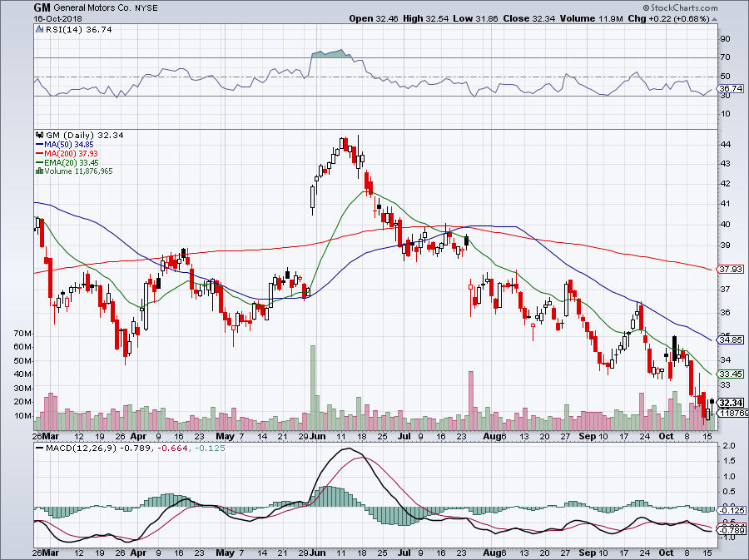This screenshot has height=560, width=749.
Task: Click the 30M label on the volume scale
Action: coord(23,388)
